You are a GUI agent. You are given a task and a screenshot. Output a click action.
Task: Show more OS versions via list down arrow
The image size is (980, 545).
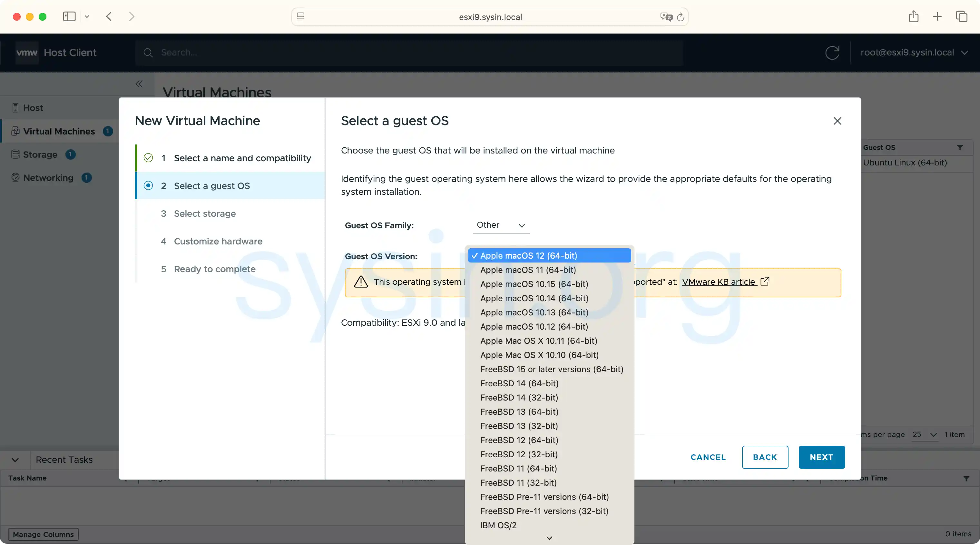point(549,538)
